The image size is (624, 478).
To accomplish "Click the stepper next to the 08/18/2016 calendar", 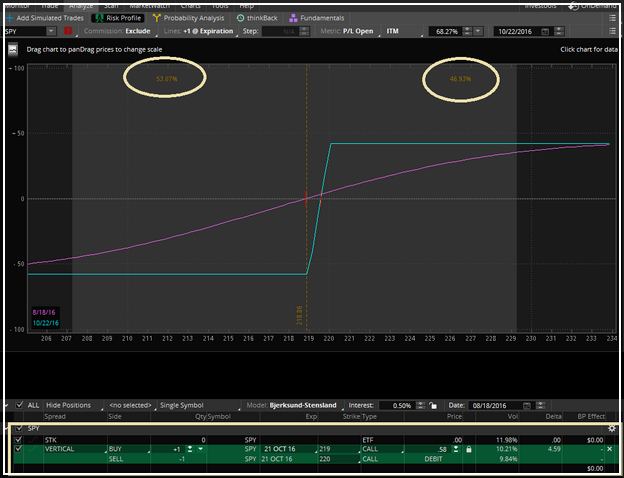I will [x=540, y=406].
